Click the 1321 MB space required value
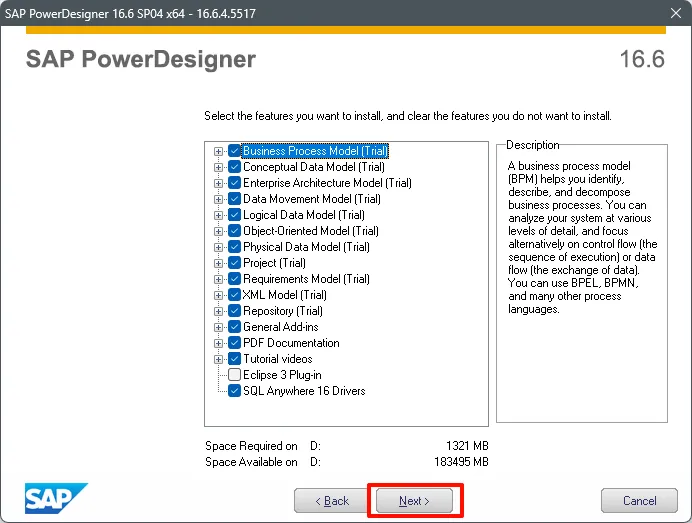Viewport: 692px width, 523px height. (x=467, y=446)
